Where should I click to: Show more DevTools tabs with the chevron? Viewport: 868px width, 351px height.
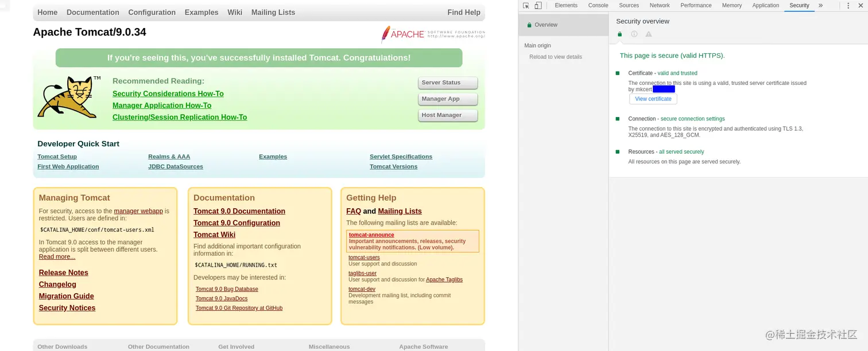[820, 6]
